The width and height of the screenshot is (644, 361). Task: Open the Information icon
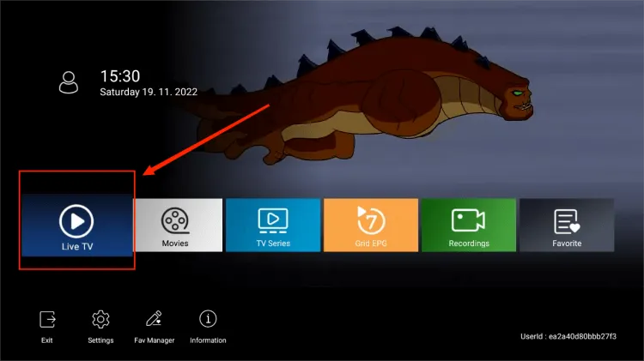[x=208, y=319]
